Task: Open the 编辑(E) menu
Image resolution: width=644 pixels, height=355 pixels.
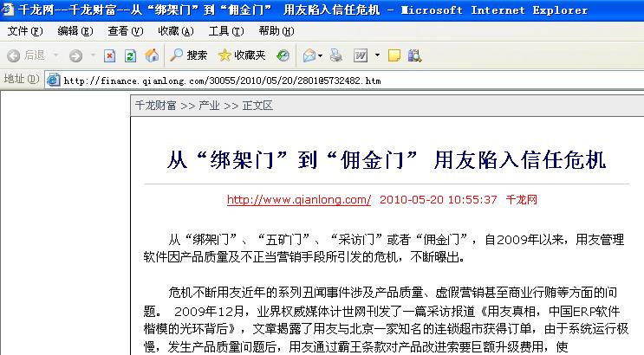Action: [x=75, y=31]
